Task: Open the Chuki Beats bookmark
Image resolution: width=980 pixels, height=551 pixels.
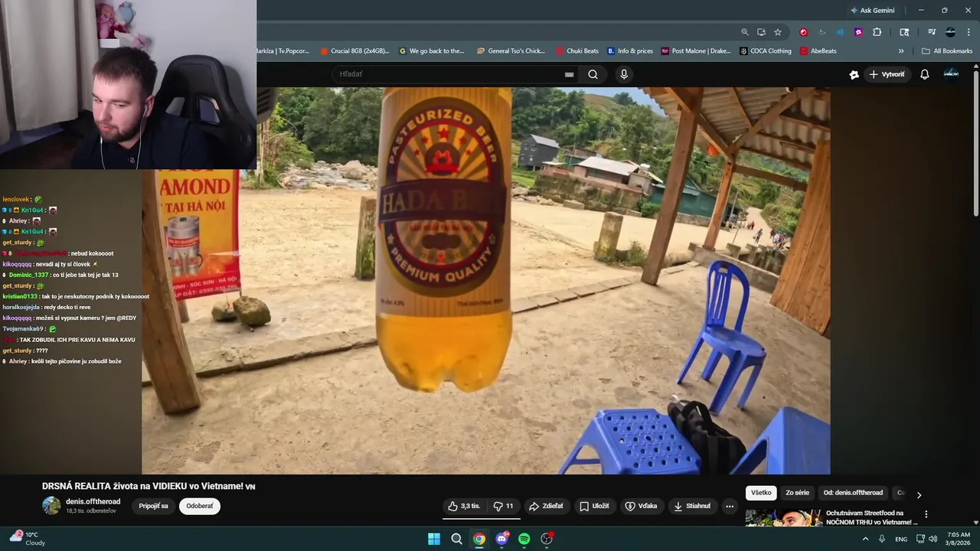Action: click(x=577, y=51)
